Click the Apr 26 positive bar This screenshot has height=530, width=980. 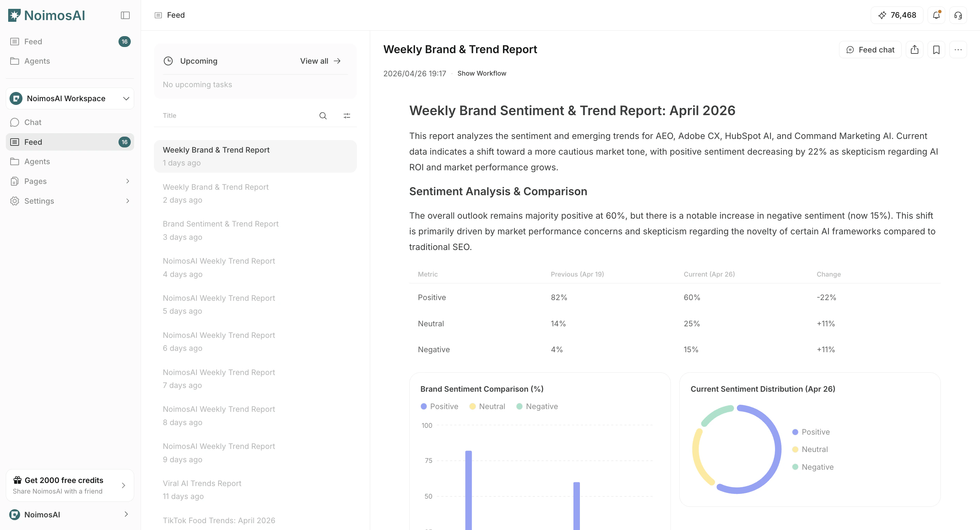577,506
